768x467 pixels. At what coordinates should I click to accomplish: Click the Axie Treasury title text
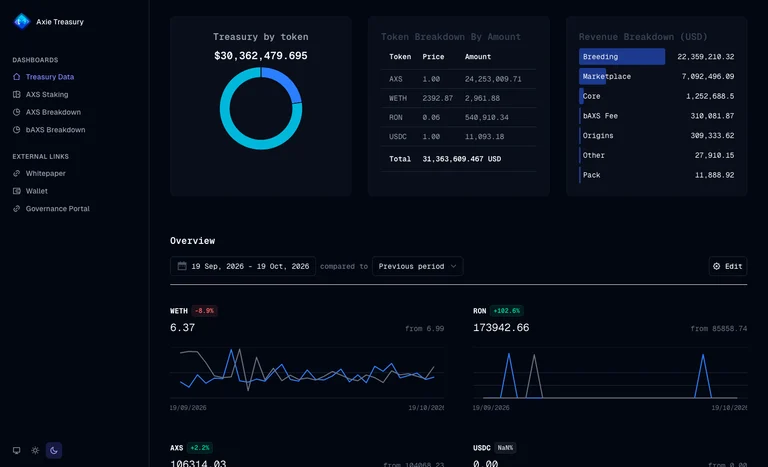pyautogui.click(x=60, y=22)
